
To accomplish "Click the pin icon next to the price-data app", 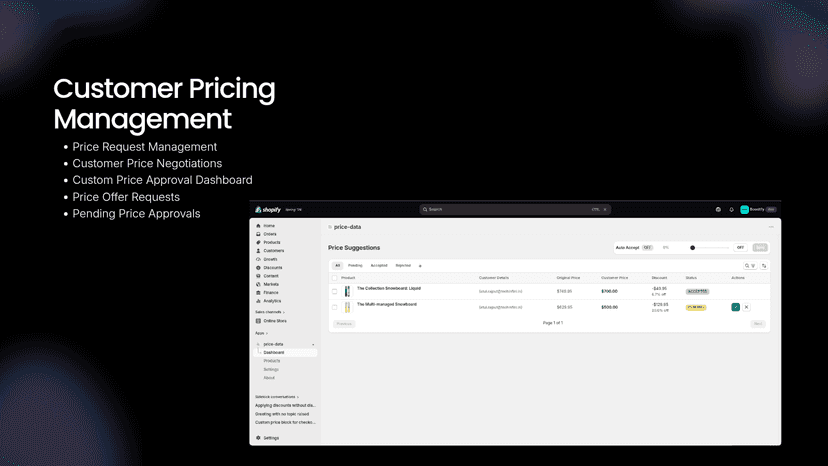I will [x=313, y=344].
